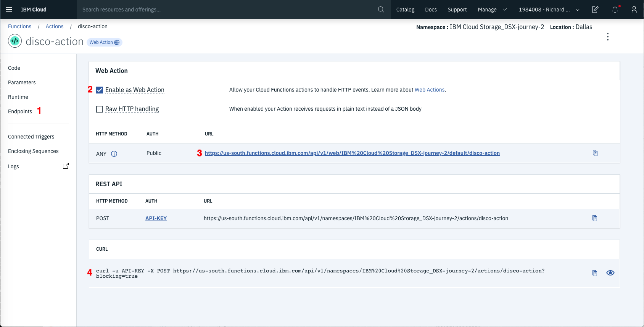Check Raw HTTP handling
Image resolution: width=644 pixels, height=327 pixels.
click(x=100, y=109)
